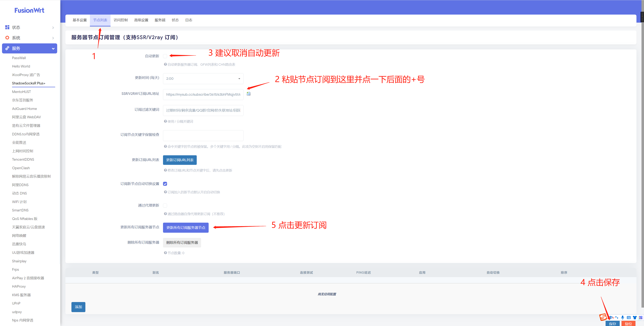The height and width of the screenshot is (326, 644).
Task: Click the FusionWrt logo
Action: point(29,10)
